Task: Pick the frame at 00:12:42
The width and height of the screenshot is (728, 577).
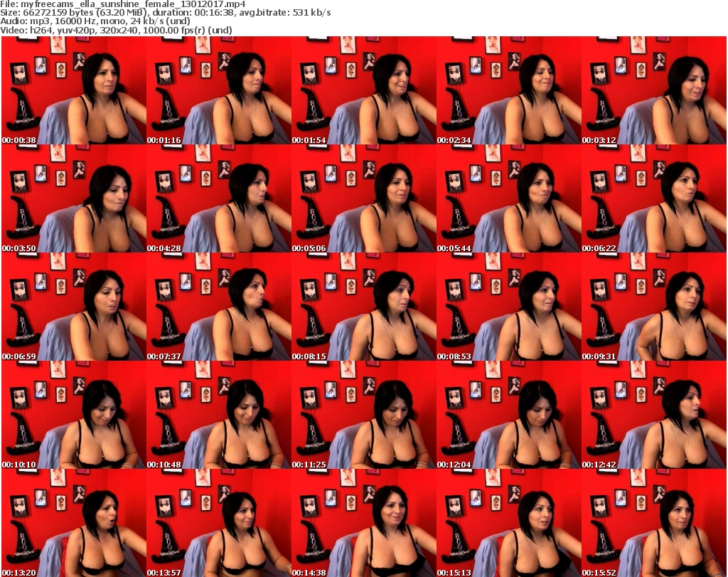Action: [x=654, y=415]
